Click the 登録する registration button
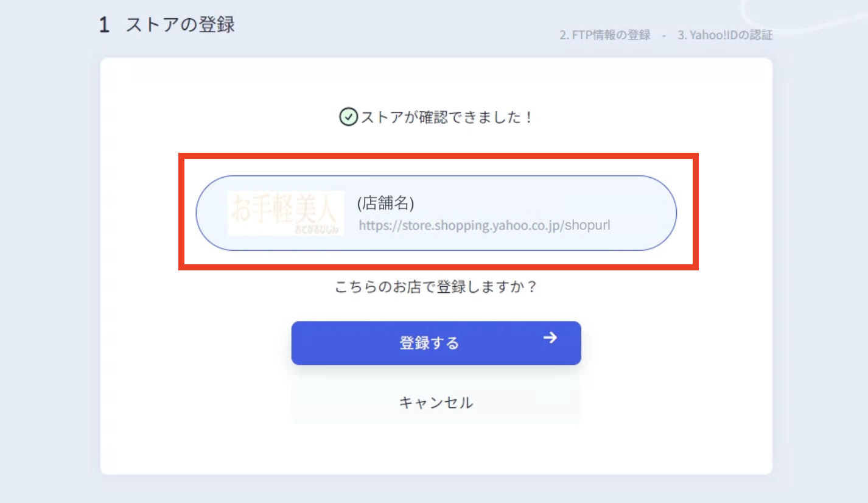 (x=435, y=342)
